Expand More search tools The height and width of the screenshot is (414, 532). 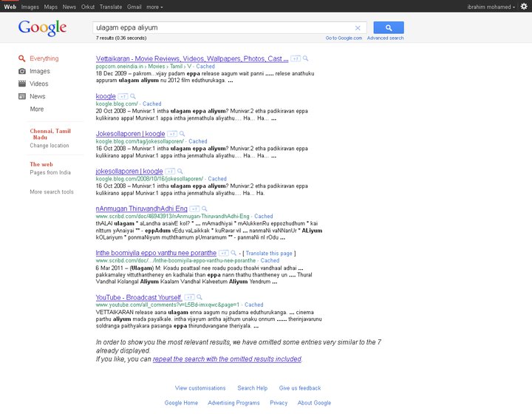point(52,191)
